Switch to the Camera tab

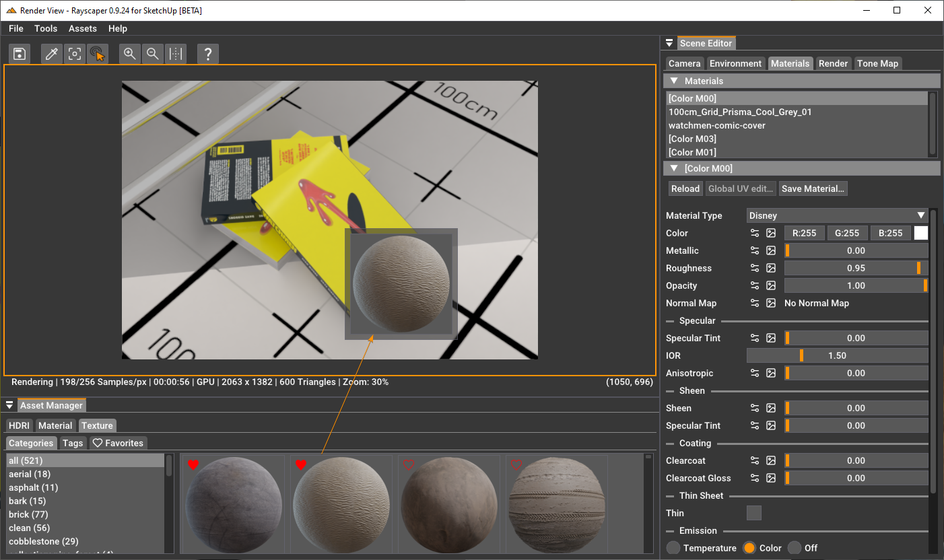pos(685,63)
